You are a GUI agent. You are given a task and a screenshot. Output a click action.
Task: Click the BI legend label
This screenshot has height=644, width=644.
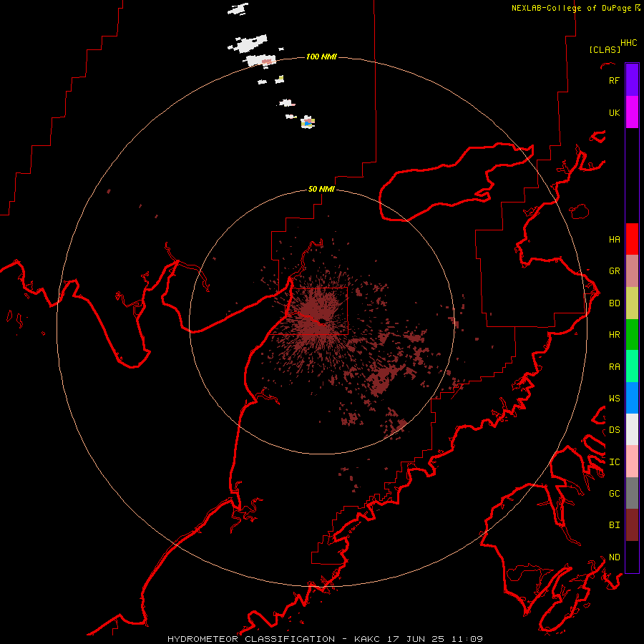tap(614, 525)
